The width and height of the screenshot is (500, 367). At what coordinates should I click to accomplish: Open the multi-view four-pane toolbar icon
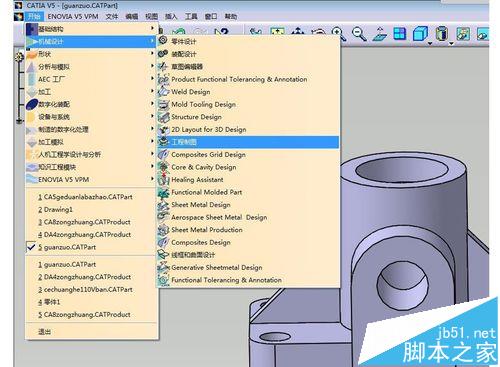click(x=400, y=34)
